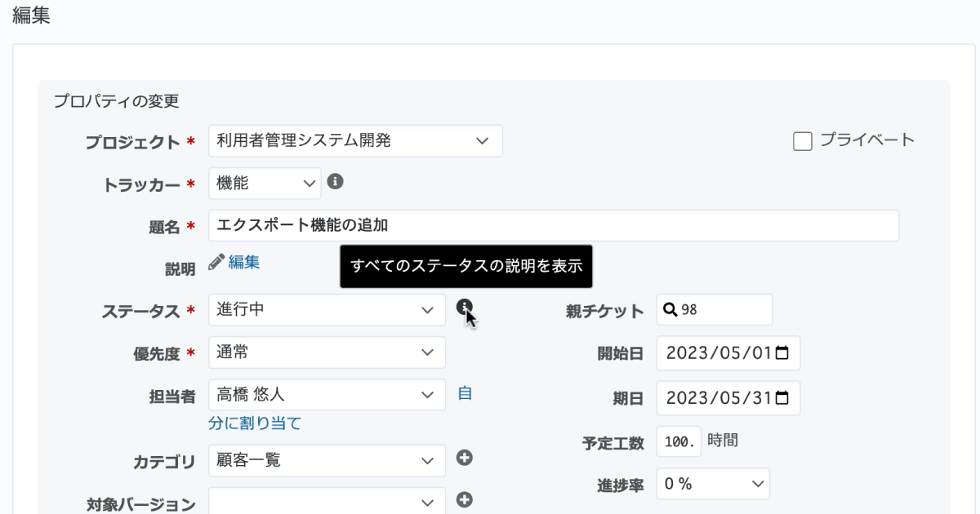
Task: Expand the 担当者 dropdown showing 高橋 悠人
Action: [327, 395]
